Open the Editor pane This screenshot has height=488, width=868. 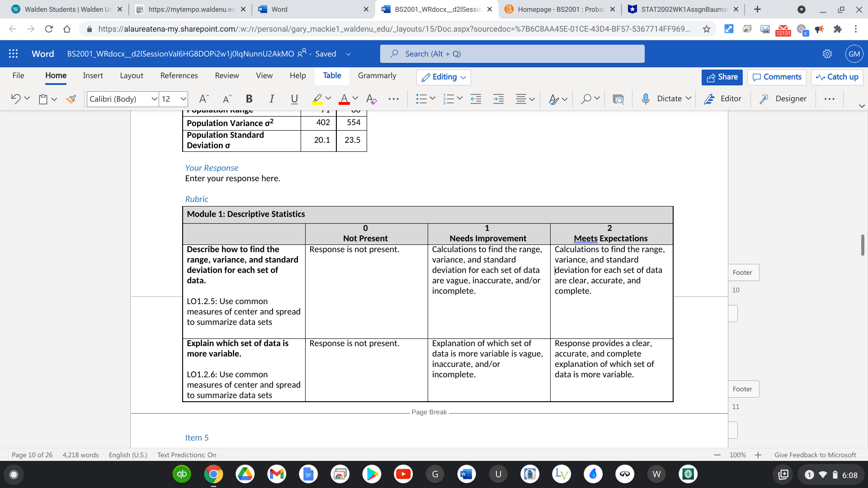tap(722, 99)
